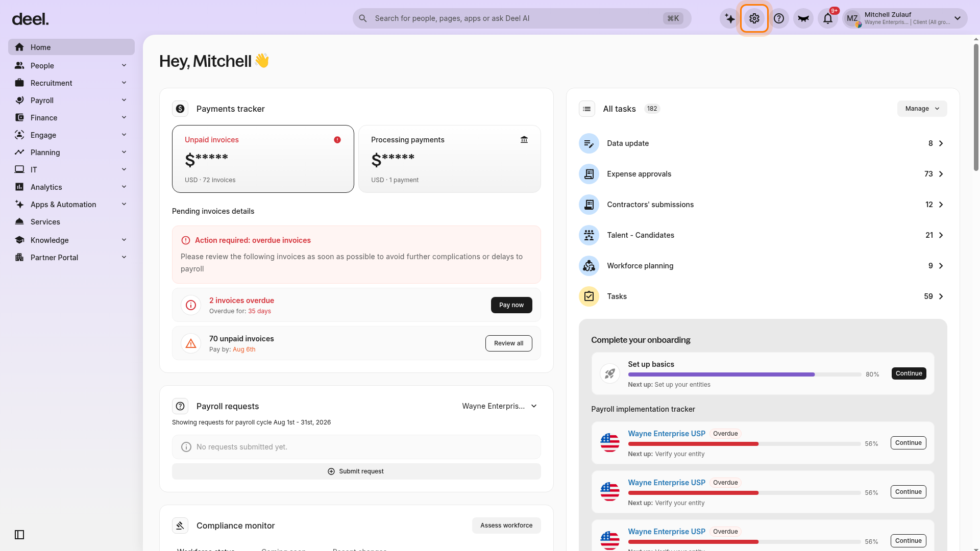Click the Review all button

(x=508, y=343)
